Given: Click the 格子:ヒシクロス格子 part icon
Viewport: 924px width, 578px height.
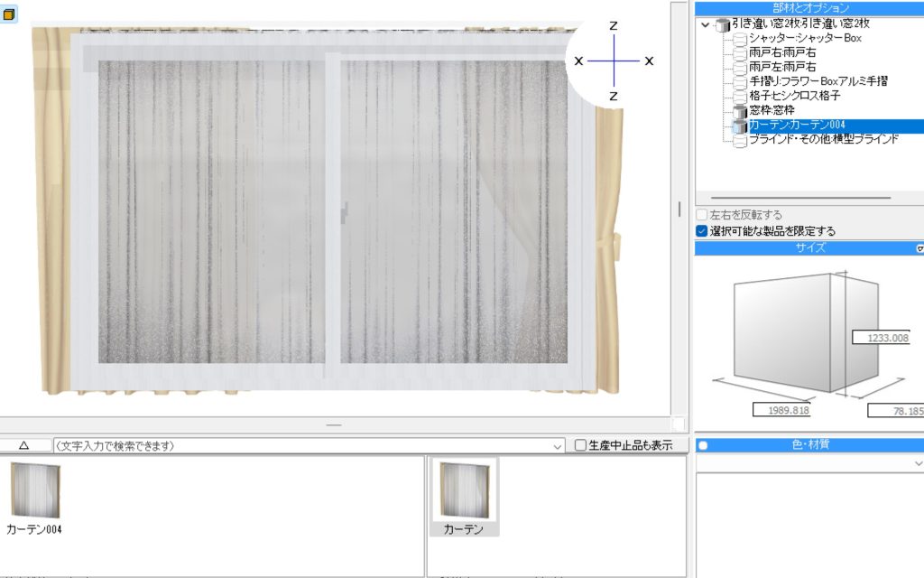Looking at the screenshot, I should coord(740,95).
